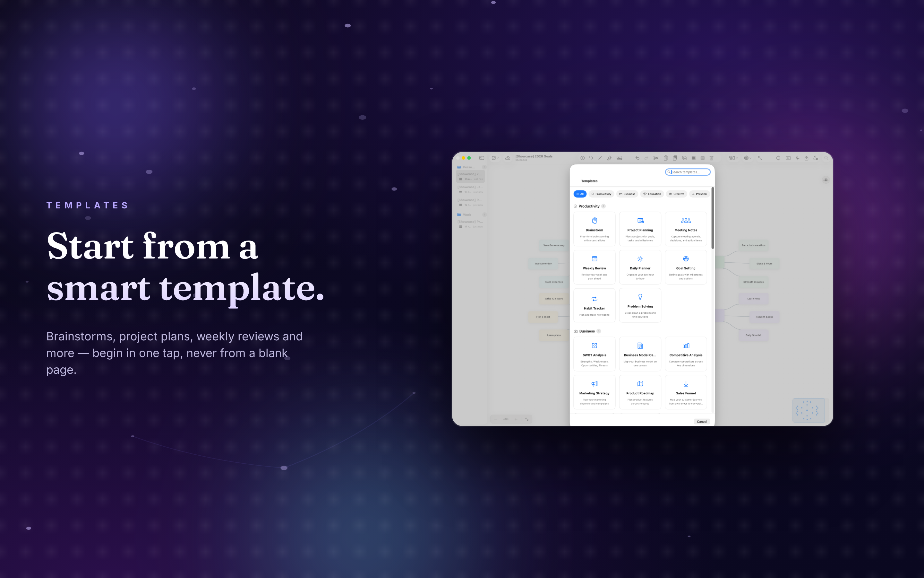Viewport: 924px width, 578px height.
Task: Select the [Showcase] 2... map in sidebar
Action: click(471, 176)
